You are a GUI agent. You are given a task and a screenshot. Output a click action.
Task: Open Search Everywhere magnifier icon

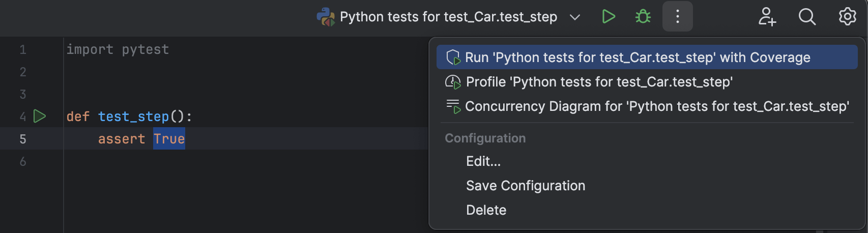tap(806, 17)
